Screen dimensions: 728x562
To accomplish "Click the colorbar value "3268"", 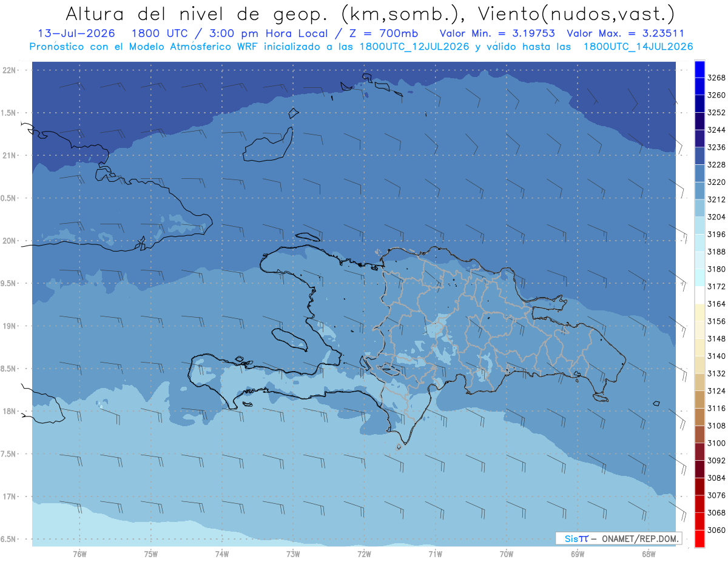I will 716,78.
